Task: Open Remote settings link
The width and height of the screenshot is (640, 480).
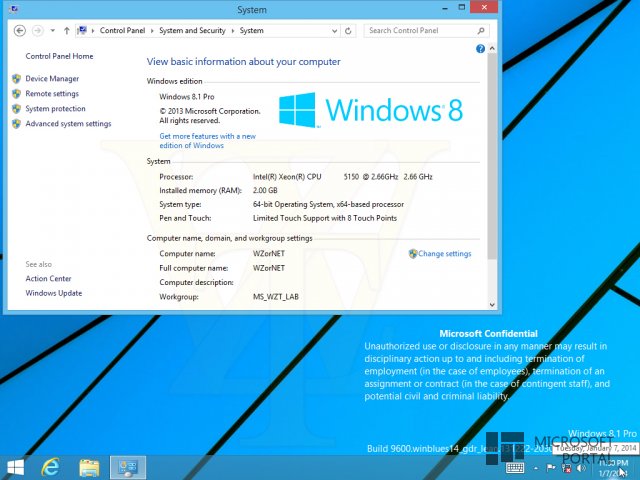Action: tap(52, 94)
